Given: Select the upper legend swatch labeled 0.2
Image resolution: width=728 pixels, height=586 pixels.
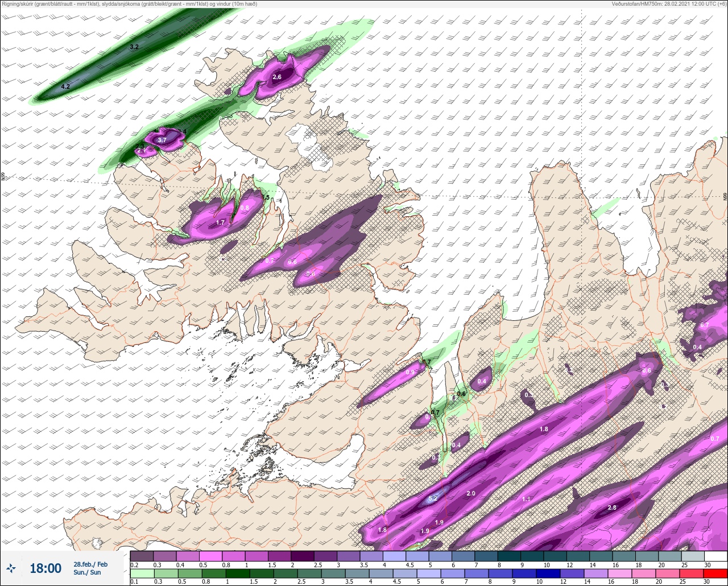Looking at the screenshot, I should point(142,556).
